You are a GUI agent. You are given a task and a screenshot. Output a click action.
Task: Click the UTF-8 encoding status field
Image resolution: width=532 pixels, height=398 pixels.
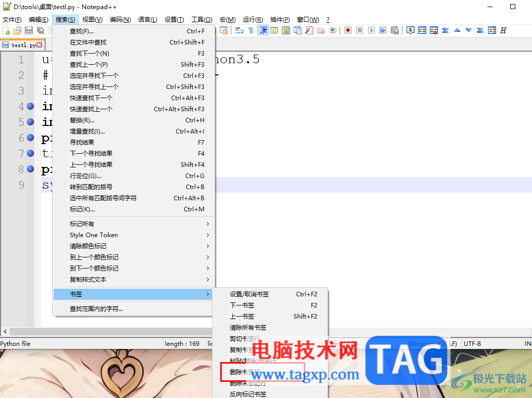[x=472, y=344]
